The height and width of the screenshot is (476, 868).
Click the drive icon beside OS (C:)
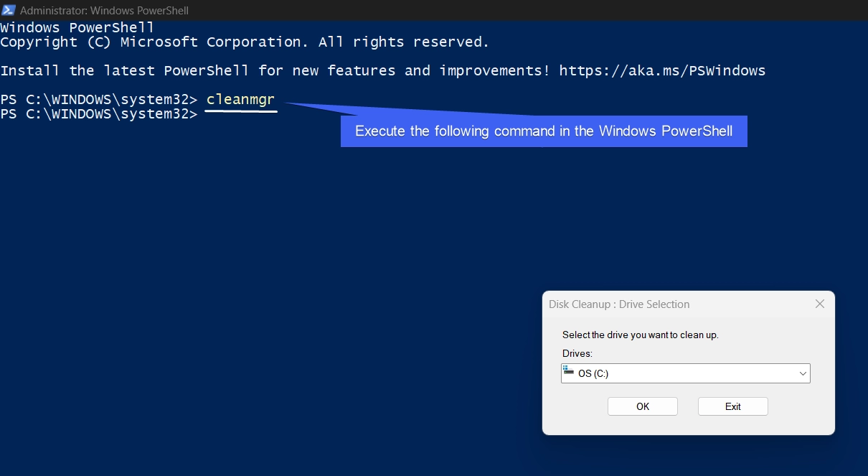[569, 371]
